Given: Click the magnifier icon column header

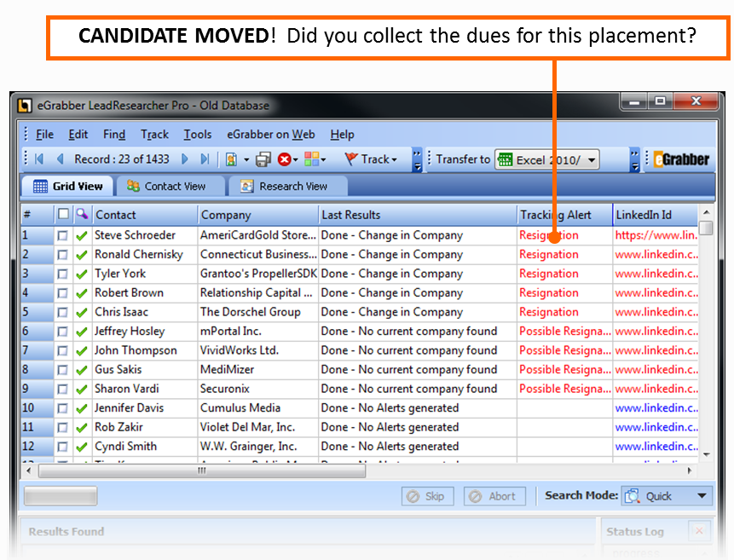Looking at the screenshot, I should (83, 215).
